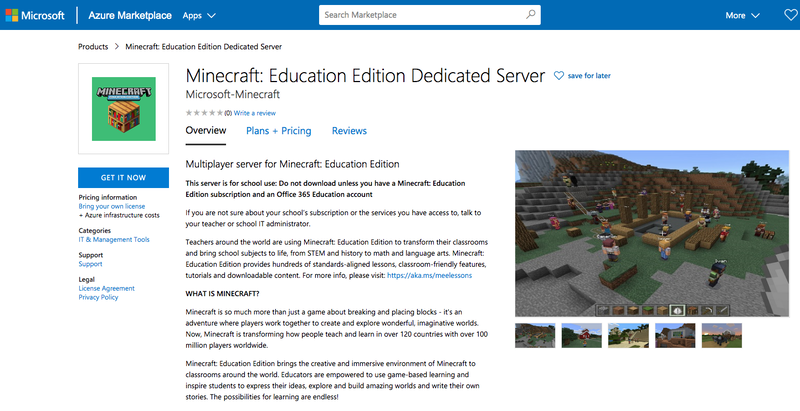
Task: Click the GET IT NOW button
Action: (x=123, y=177)
